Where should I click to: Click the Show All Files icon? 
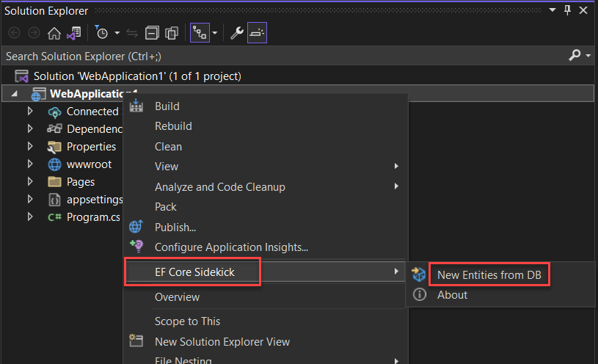coord(172,33)
